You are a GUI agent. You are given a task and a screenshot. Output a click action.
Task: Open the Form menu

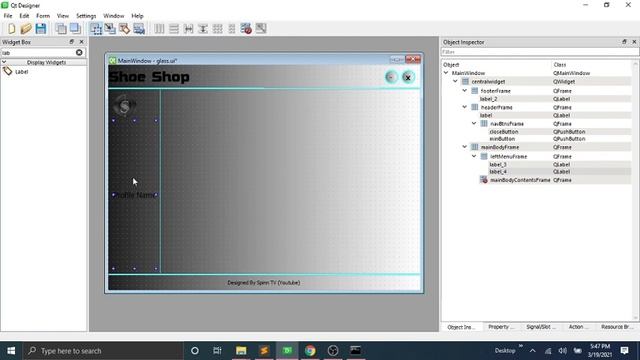[43, 16]
